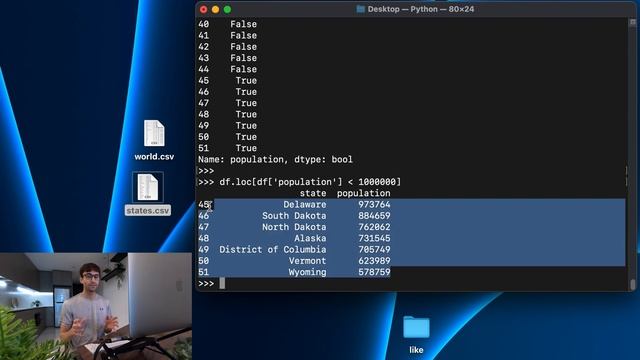Click population value 762062
640x360 pixels.
(x=374, y=227)
